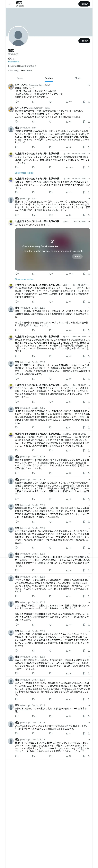
Task: View analytics of the 14m-old post
Action: (x=68, y=147)
